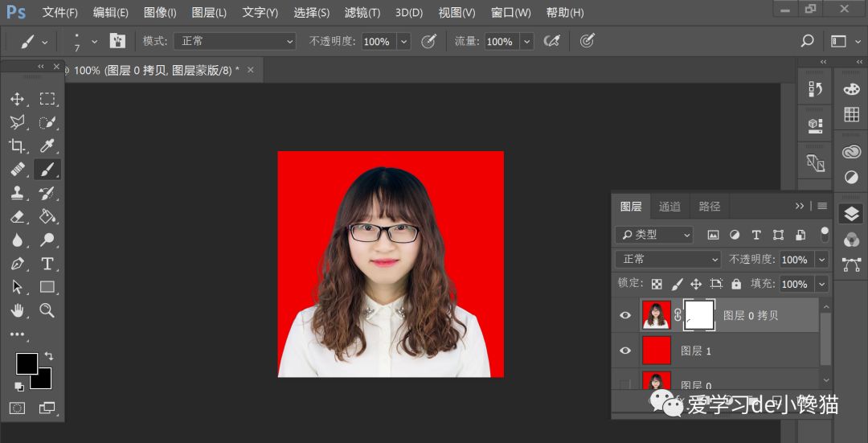Viewport: 868px width, 443px height.
Task: Select the layer mask thumbnail of 图层 0 拷贝
Action: [x=698, y=315]
